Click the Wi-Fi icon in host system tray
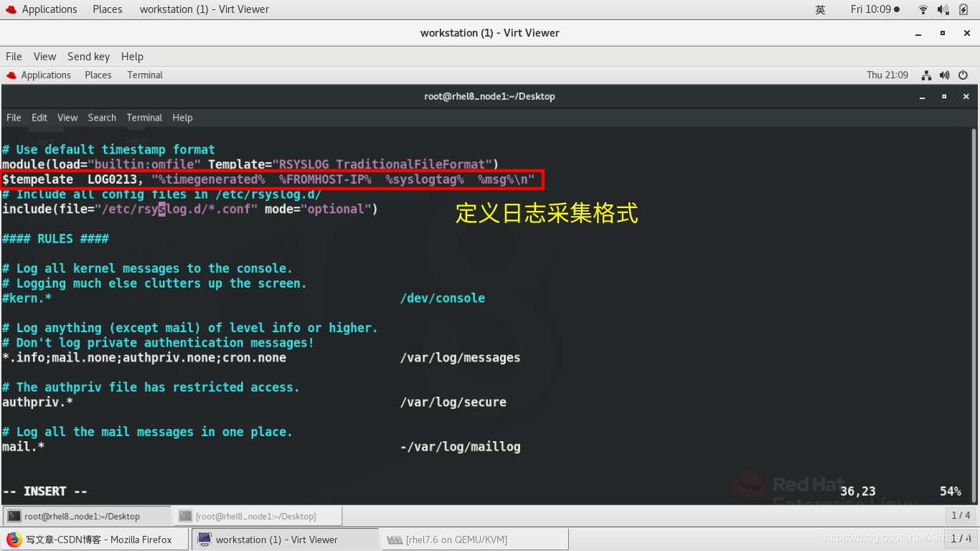This screenshot has height=551, width=980. tap(923, 9)
